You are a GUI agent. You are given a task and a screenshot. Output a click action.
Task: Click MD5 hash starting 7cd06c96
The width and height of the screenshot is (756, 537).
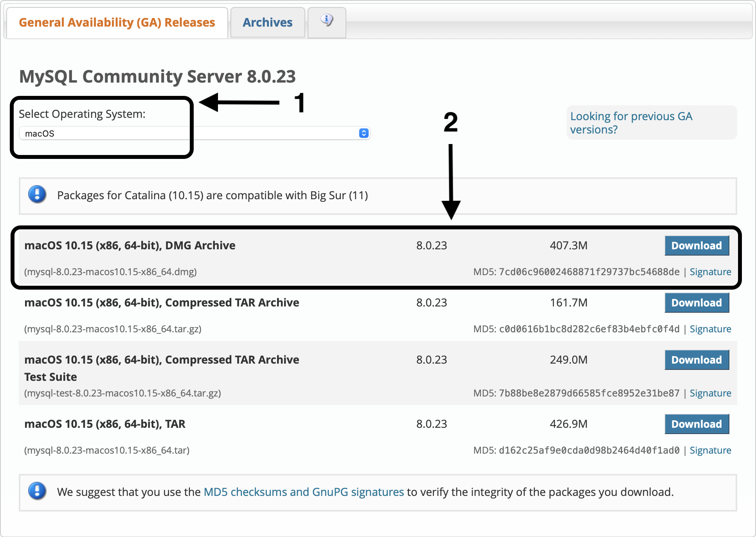point(589,272)
